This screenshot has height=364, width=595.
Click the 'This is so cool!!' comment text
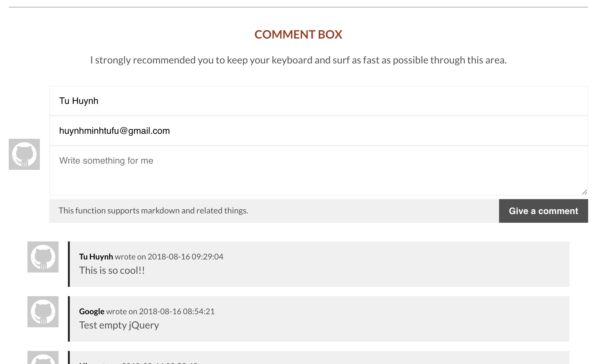pyautogui.click(x=112, y=270)
